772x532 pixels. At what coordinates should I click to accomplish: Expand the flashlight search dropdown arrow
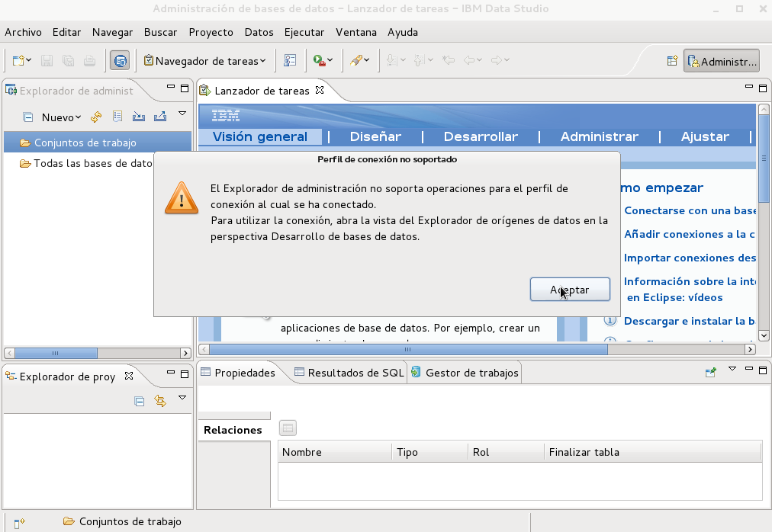367,60
